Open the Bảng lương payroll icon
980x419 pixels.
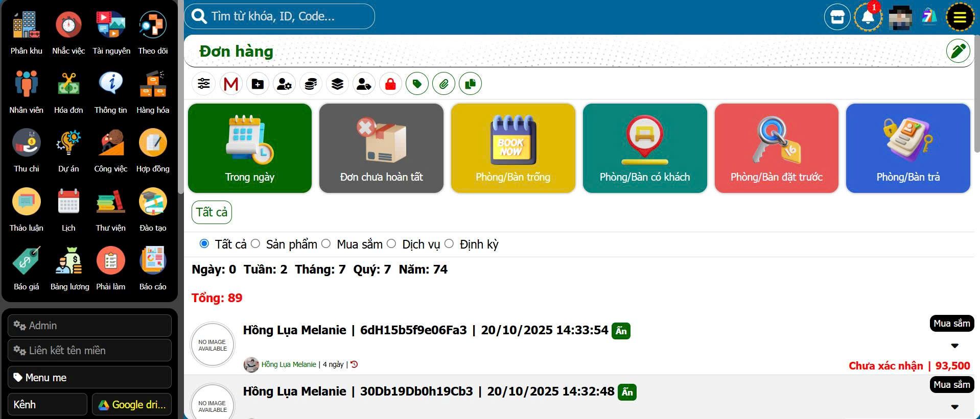(x=69, y=262)
